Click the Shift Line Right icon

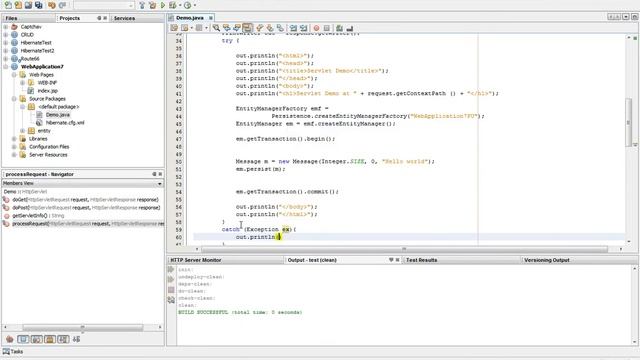click(x=303, y=28)
